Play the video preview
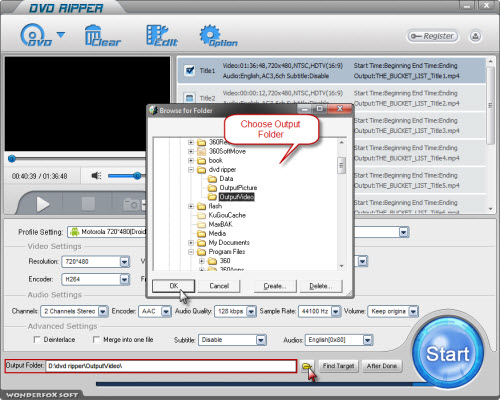Viewport: 500px width, 400px height. tap(42, 204)
